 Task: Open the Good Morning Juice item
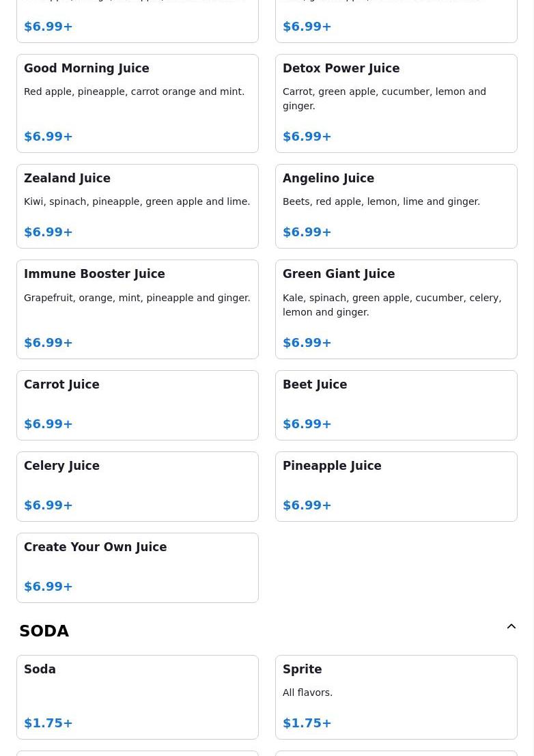coord(137,103)
